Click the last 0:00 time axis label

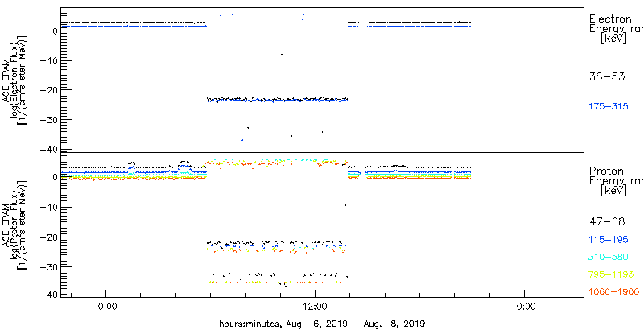(526, 306)
